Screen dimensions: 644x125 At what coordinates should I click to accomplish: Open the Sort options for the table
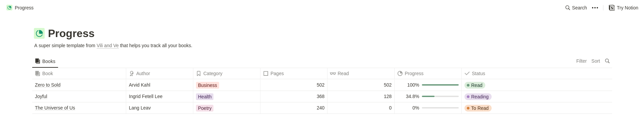click(x=596, y=61)
